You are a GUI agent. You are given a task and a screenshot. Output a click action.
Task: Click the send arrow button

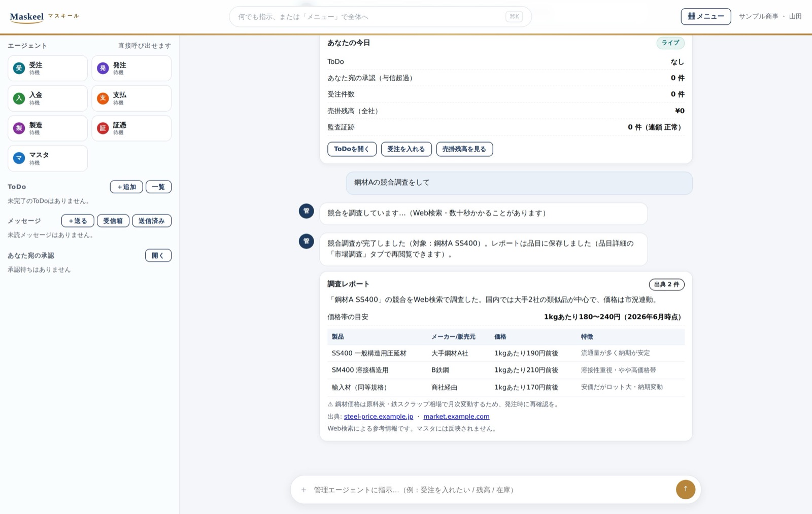[686, 489]
